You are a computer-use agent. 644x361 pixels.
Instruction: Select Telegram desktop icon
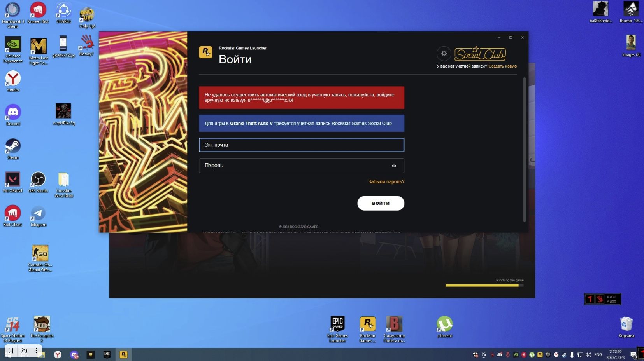[x=38, y=216]
